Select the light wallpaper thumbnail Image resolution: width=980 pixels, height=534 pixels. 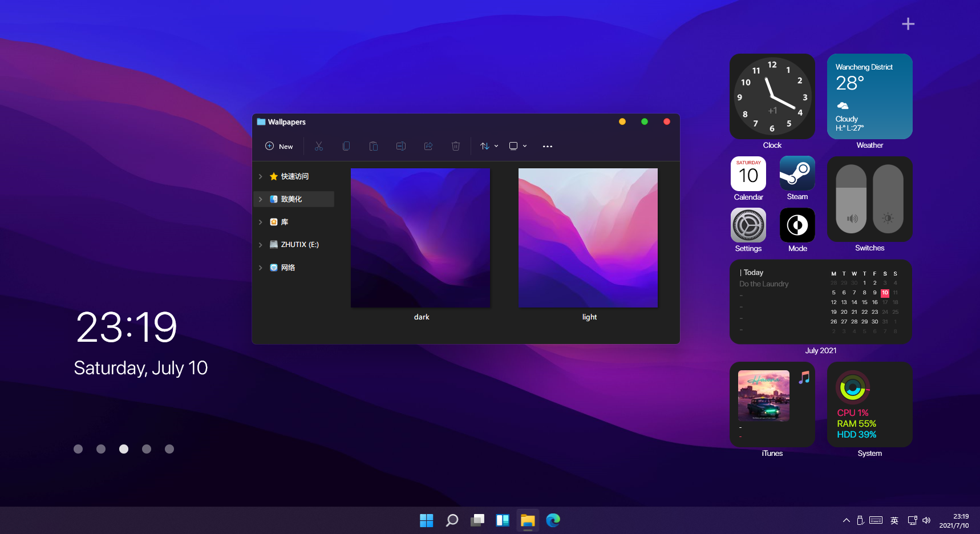588,238
